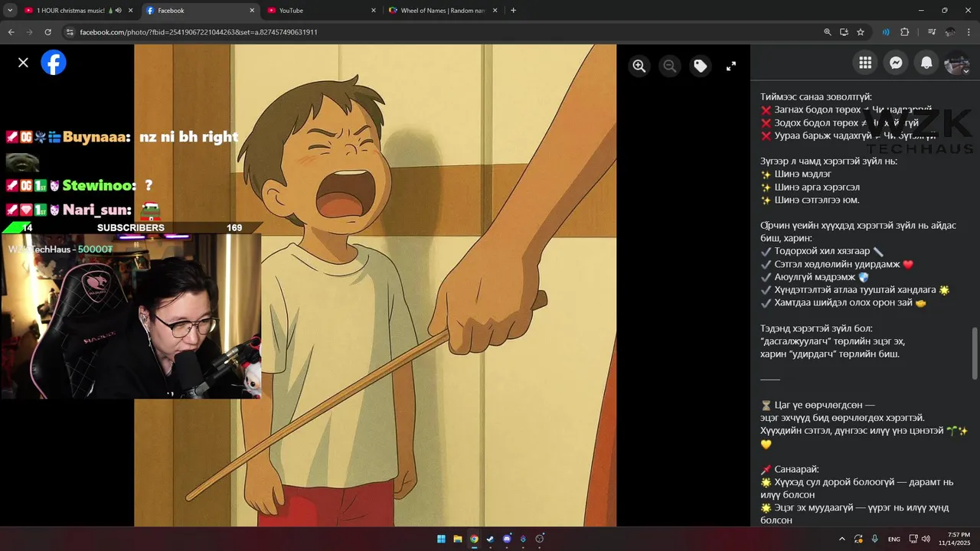Open Discord from the taskbar

(507, 539)
